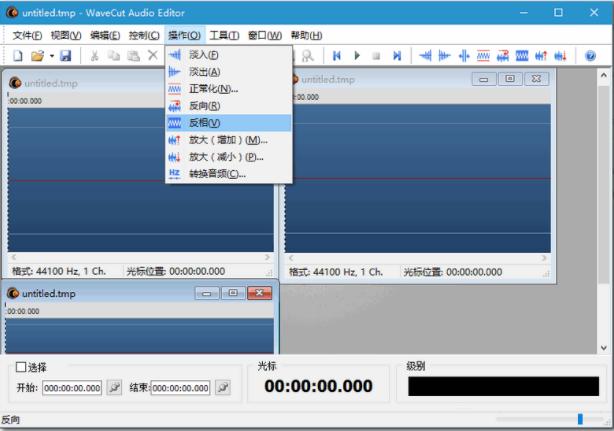Click the Fade In toolbar icon
The image size is (614, 431).
point(425,56)
